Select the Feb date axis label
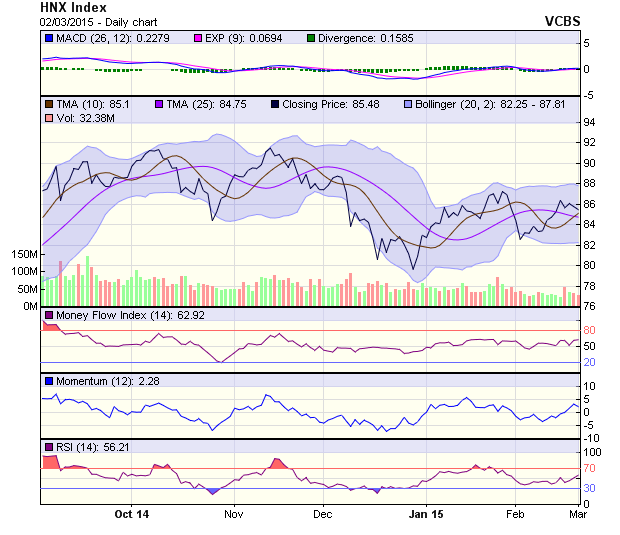620x535 pixels. tap(515, 514)
